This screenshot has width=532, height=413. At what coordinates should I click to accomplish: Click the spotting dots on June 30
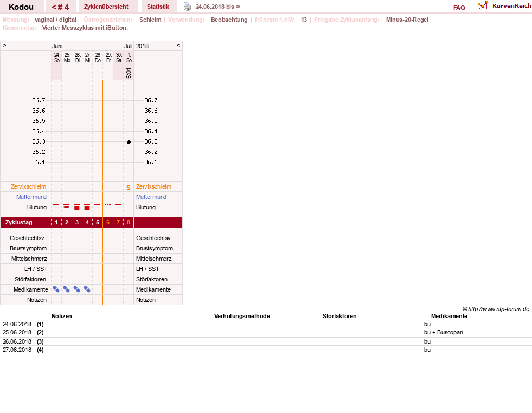118,205
